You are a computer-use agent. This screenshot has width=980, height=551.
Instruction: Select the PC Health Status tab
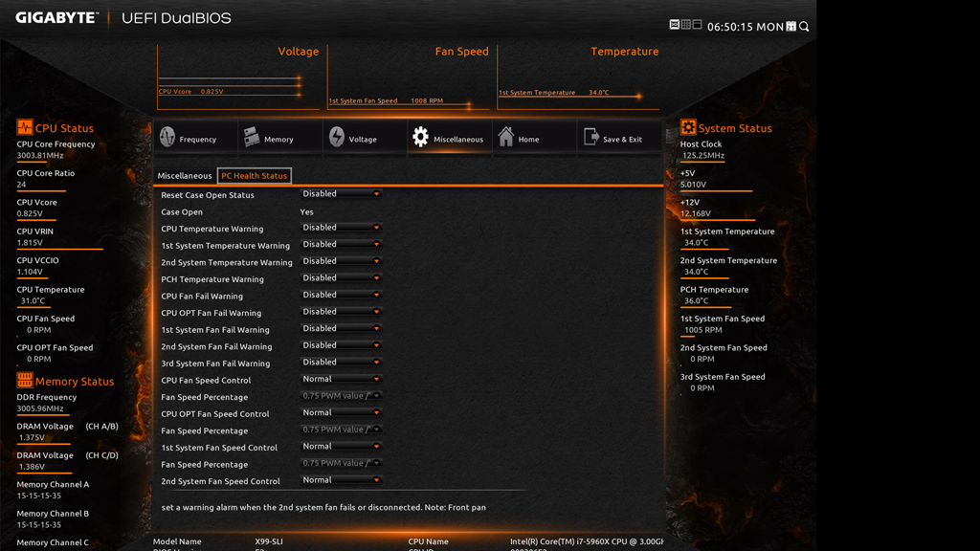(x=254, y=176)
